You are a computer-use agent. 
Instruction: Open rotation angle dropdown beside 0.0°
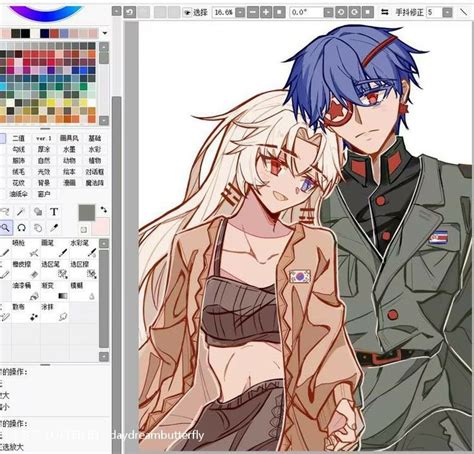[328, 13]
